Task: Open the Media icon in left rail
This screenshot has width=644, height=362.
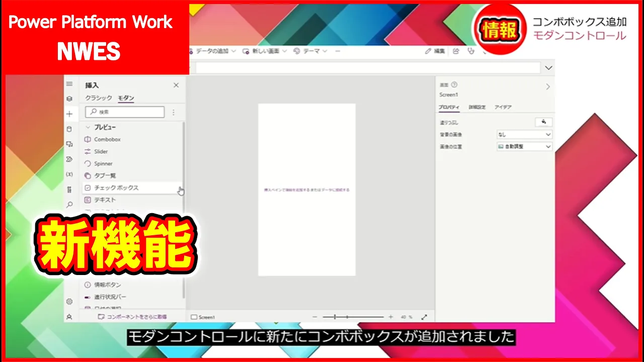Action: click(x=69, y=144)
